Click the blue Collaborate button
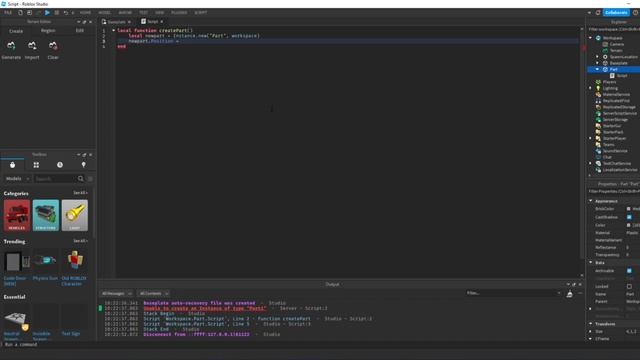Screen dimensions: 640x360 (x=616, y=13)
